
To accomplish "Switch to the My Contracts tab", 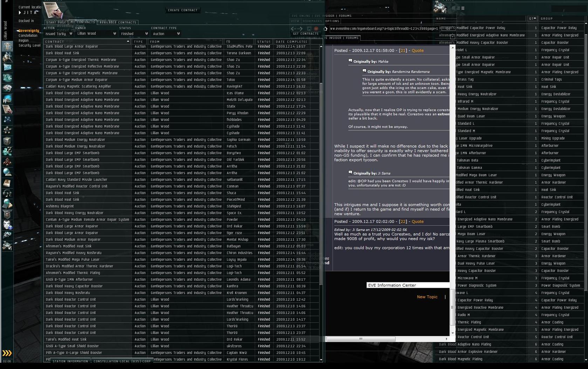I will (83, 22).
